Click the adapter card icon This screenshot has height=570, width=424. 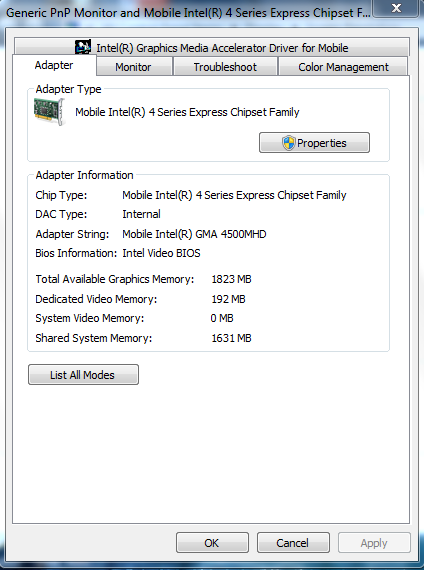(49, 111)
